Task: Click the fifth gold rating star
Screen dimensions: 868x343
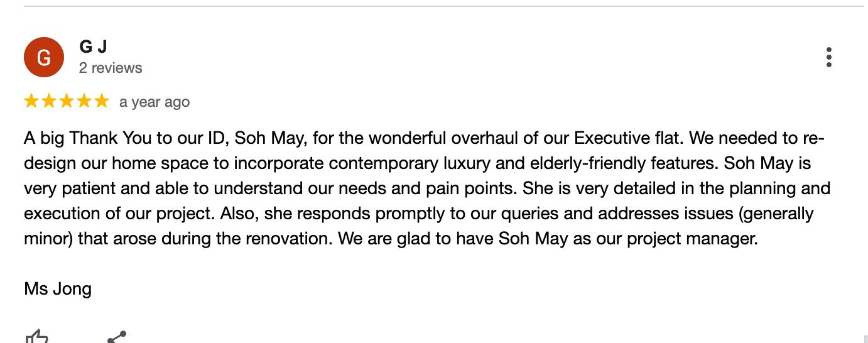Action: tap(102, 101)
